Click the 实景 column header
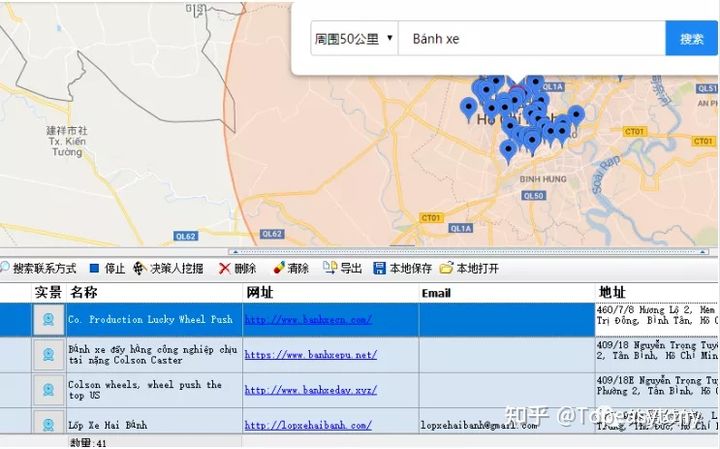Image resolution: width=720 pixels, height=449 pixels. coord(48,292)
